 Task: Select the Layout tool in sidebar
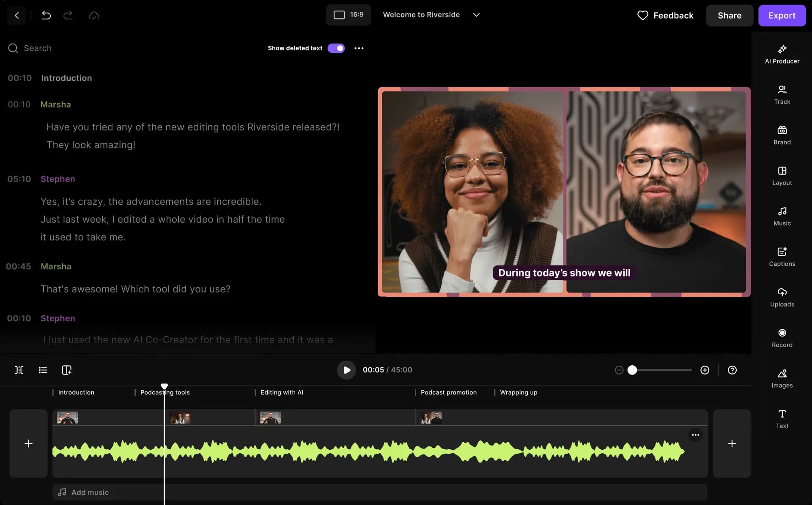[x=782, y=176]
